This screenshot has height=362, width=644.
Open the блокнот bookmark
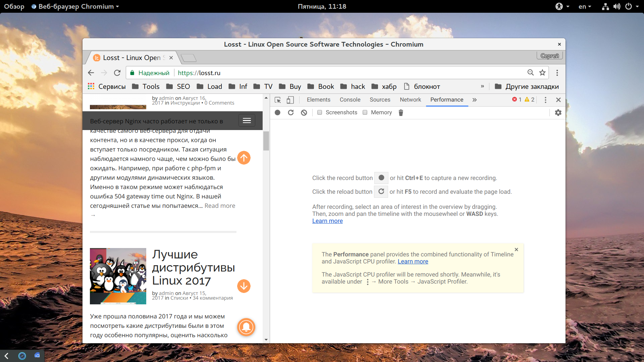(x=422, y=86)
